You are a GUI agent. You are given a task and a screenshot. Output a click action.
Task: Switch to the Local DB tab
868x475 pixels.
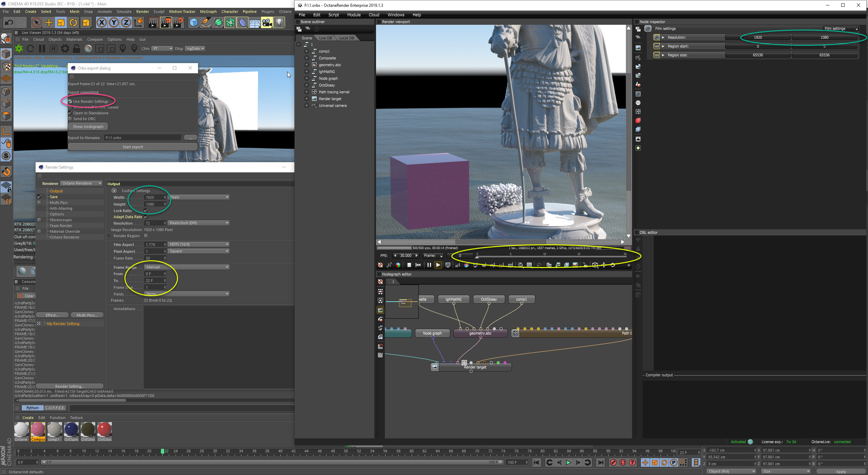click(347, 38)
